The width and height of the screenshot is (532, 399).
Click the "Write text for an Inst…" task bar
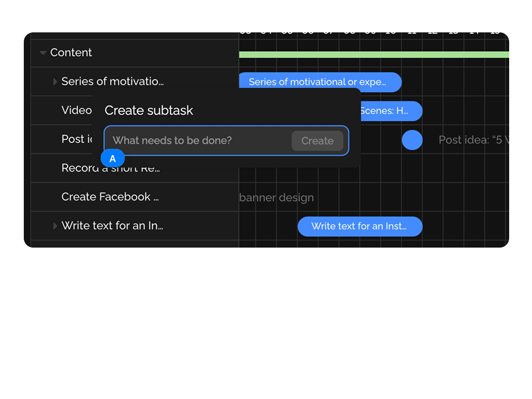tap(360, 226)
